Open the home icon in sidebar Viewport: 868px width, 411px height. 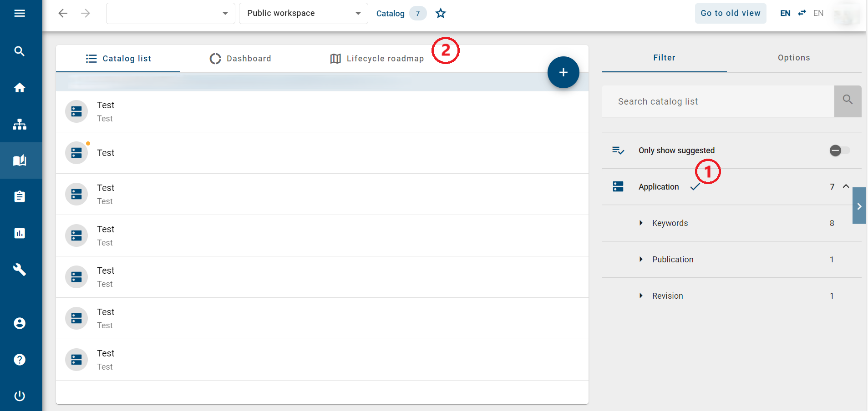point(20,87)
